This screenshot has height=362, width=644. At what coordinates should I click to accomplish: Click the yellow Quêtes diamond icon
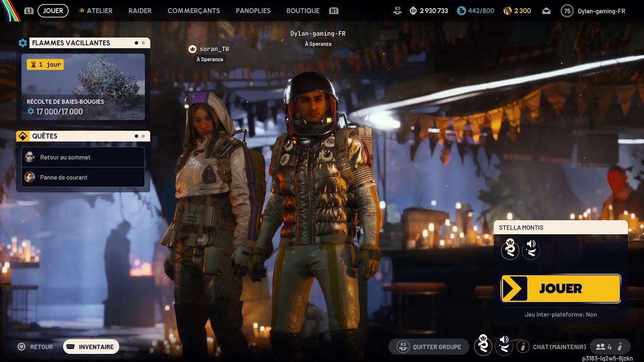[x=23, y=136]
